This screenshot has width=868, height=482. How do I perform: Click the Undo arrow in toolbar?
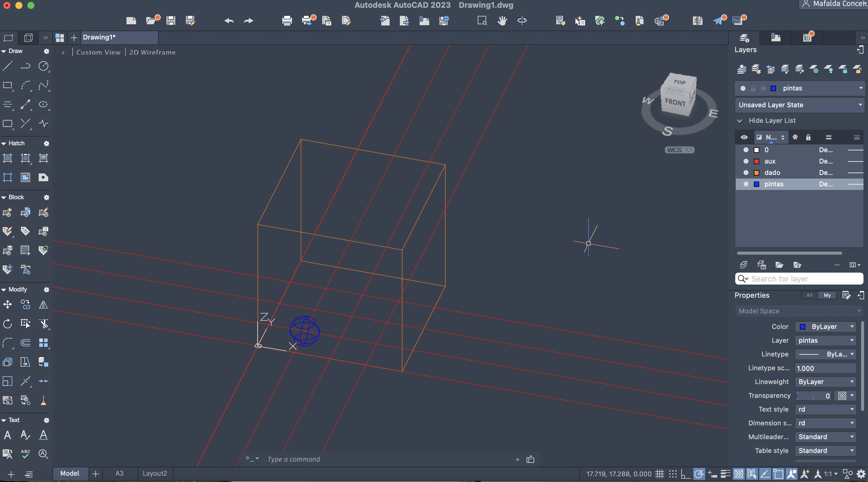(x=229, y=21)
